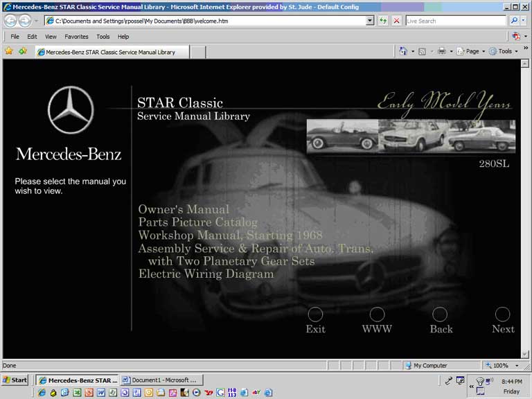Click the microphone icon on taskbar
This screenshot has width=532, height=399.
click(x=449, y=381)
